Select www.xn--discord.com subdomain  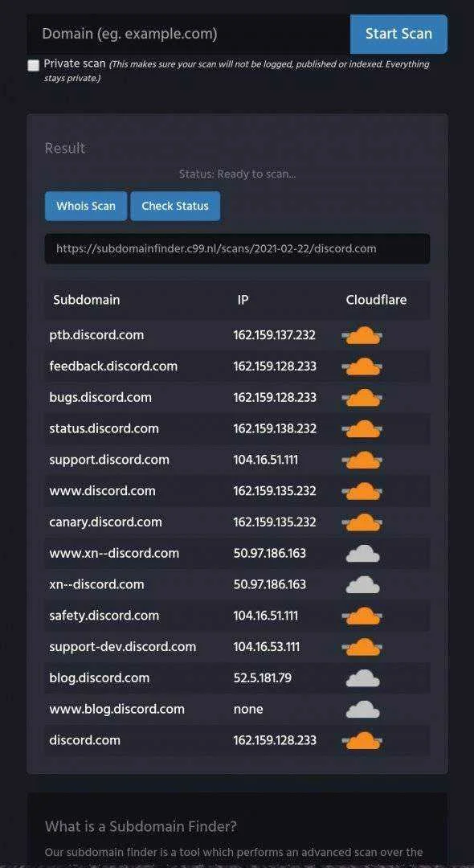pyautogui.click(x=114, y=553)
